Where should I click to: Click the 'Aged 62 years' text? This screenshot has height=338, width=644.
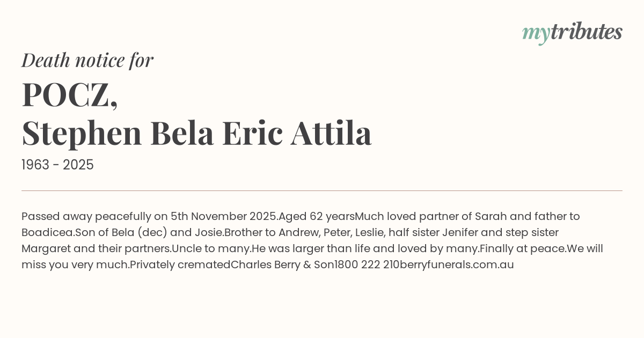(x=317, y=217)
